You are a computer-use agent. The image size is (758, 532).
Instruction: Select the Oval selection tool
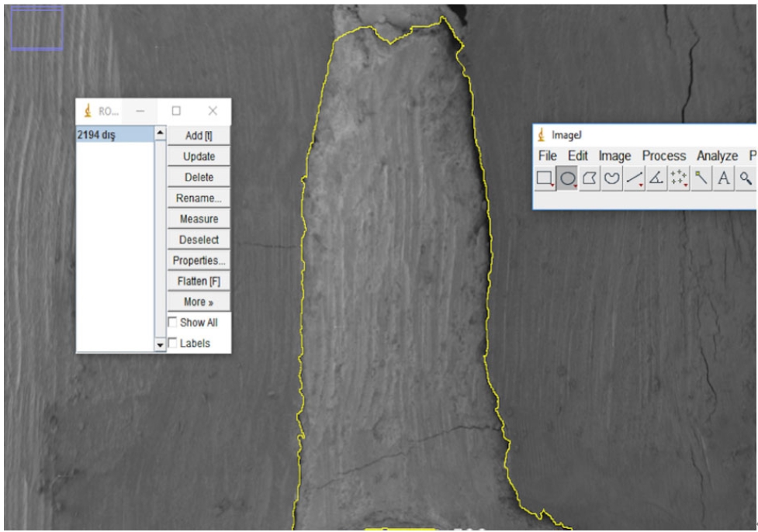pos(568,178)
